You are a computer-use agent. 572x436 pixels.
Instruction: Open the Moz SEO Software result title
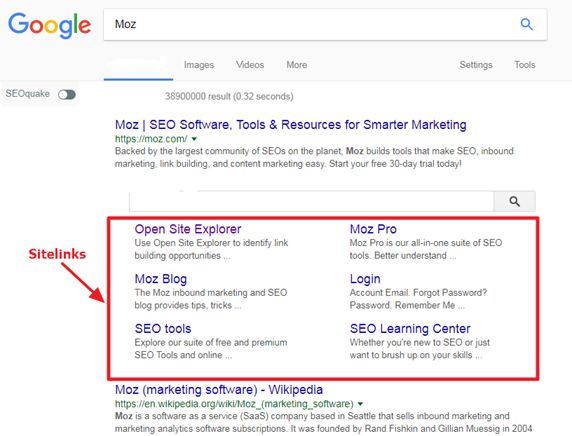290,125
